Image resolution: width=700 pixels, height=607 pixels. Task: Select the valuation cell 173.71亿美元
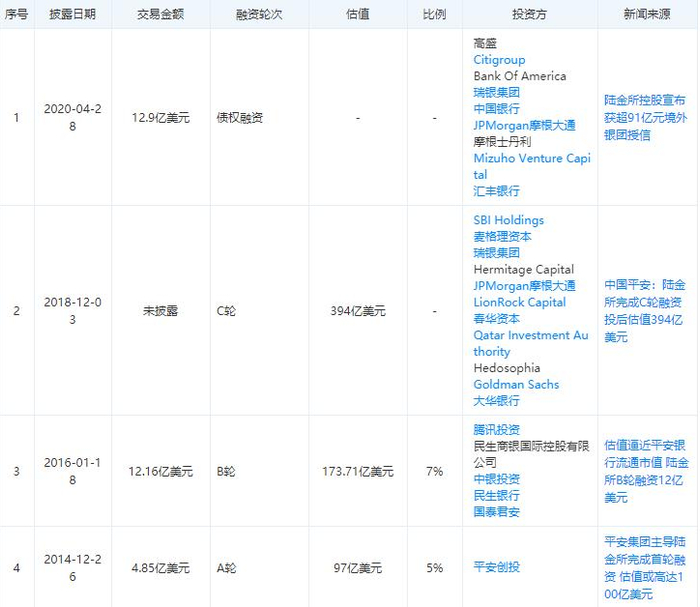pos(358,471)
